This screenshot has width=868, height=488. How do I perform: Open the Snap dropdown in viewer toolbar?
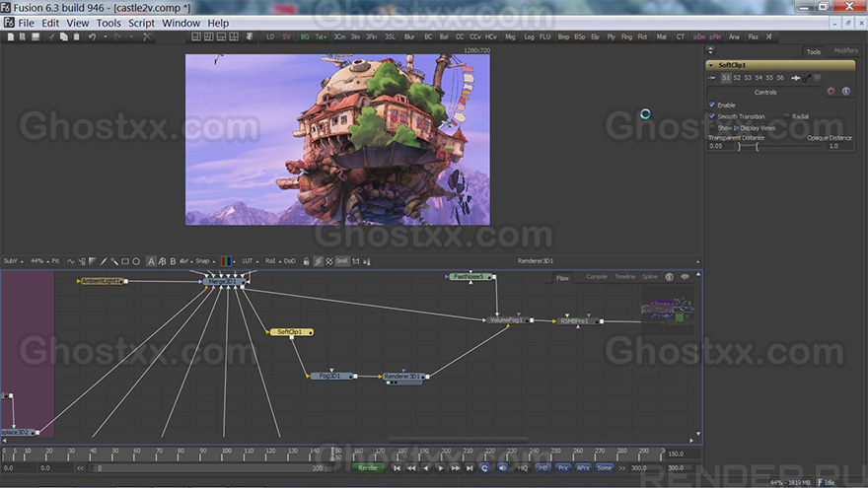[x=205, y=261]
